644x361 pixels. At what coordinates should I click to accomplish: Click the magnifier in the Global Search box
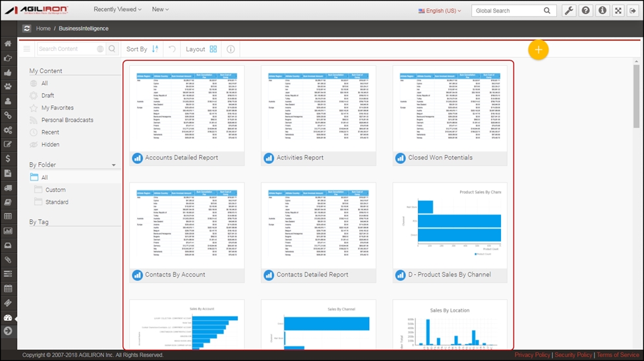[x=547, y=11]
